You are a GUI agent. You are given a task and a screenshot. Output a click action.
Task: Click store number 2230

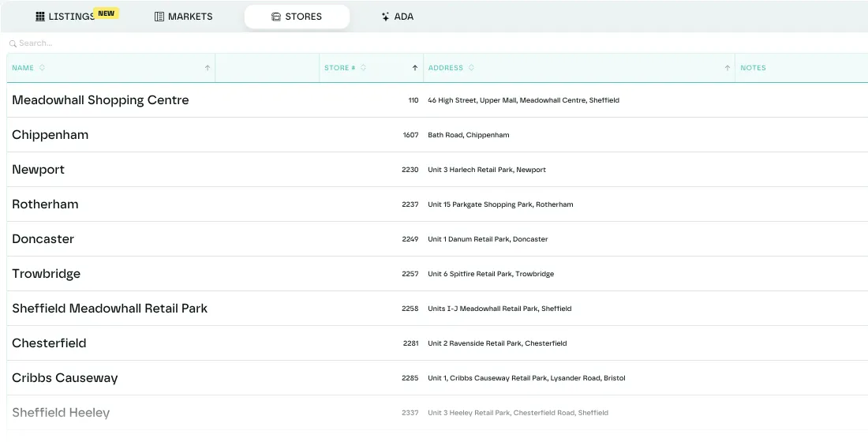coord(410,170)
